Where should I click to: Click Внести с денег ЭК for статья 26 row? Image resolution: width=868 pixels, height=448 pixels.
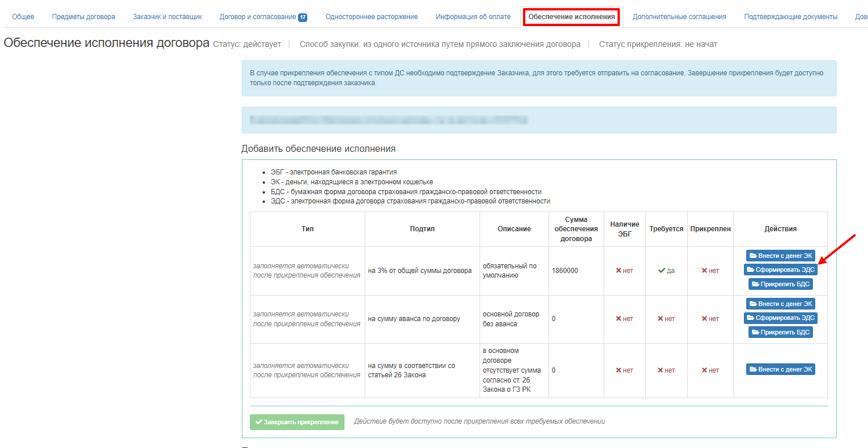pyautogui.click(x=780, y=370)
